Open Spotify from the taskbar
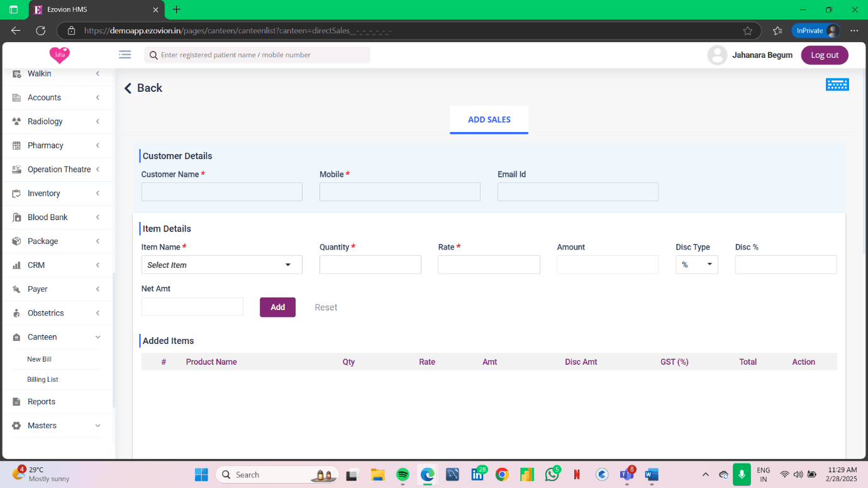Viewport: 868px width, 488px height. [403, 475]
